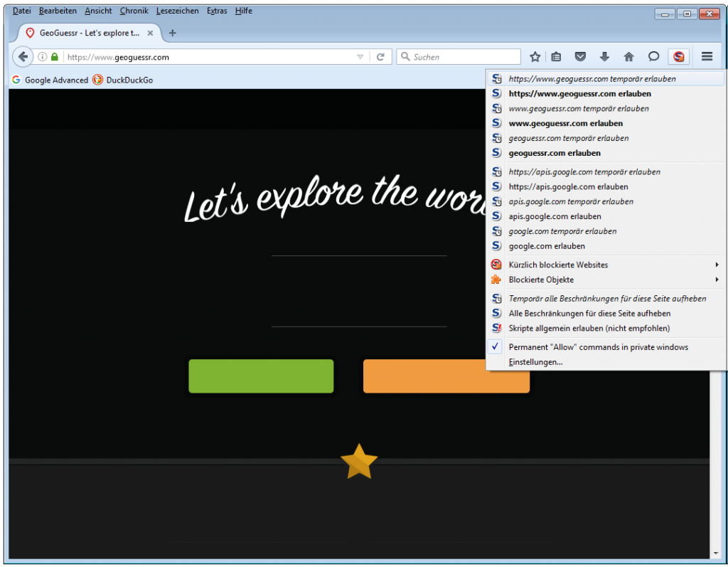Select google.com temporär erlauben
This screenshot has height=567, width=728.
pyautogui.click(x=606, y=231)
